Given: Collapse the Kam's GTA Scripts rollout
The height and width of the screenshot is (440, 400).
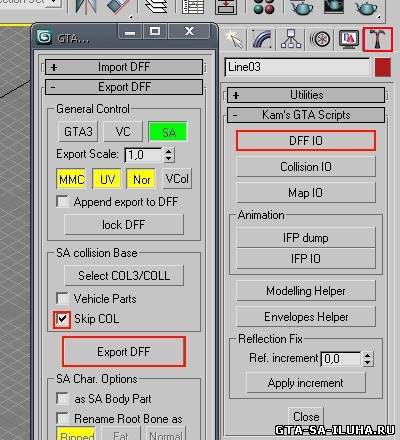Looking at the screenshot, I should coord(306,115).
